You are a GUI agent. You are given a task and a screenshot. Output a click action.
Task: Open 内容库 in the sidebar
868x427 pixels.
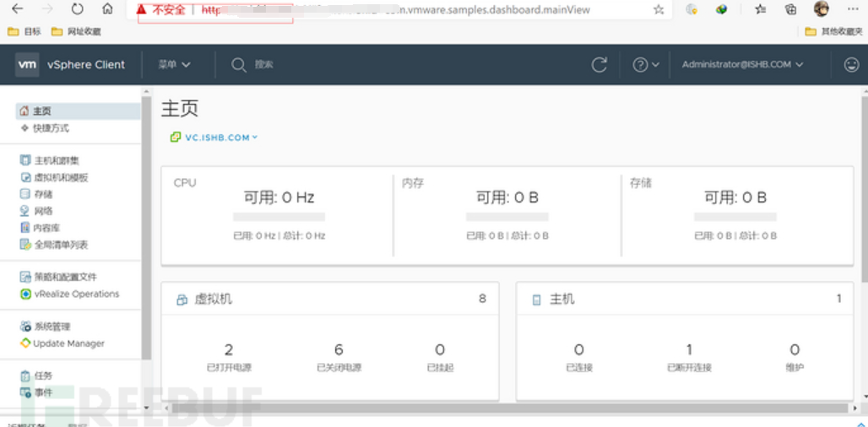(x=40, y=227)
